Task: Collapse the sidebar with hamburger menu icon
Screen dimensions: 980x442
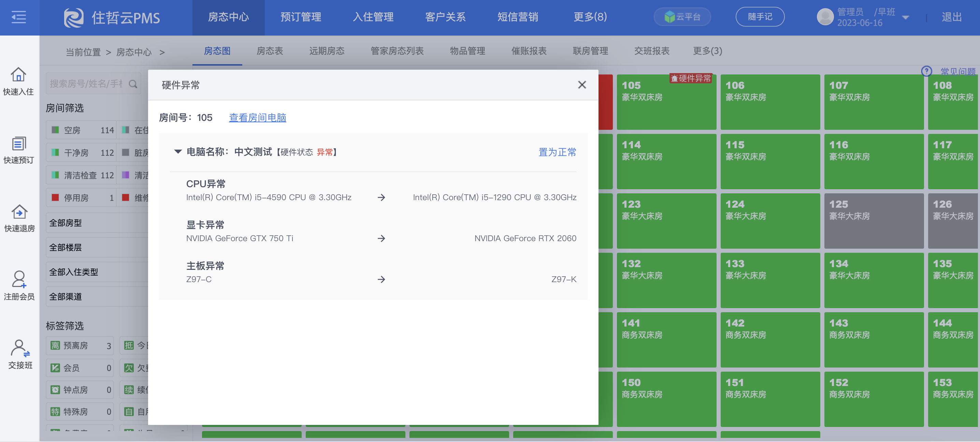Action: coord(19,17)
